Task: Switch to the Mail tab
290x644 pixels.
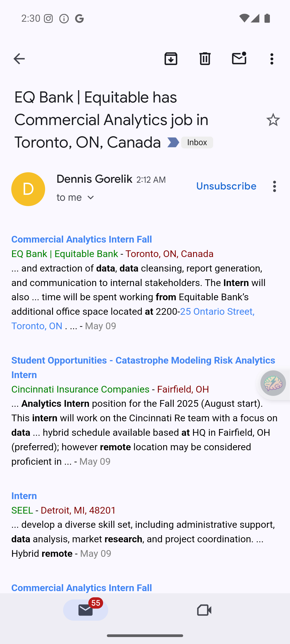Action: [x=86, y=610]
